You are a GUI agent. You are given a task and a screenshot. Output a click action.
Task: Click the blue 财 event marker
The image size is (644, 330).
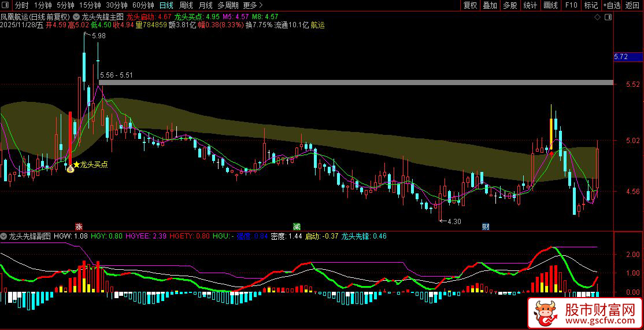point(486,226)
